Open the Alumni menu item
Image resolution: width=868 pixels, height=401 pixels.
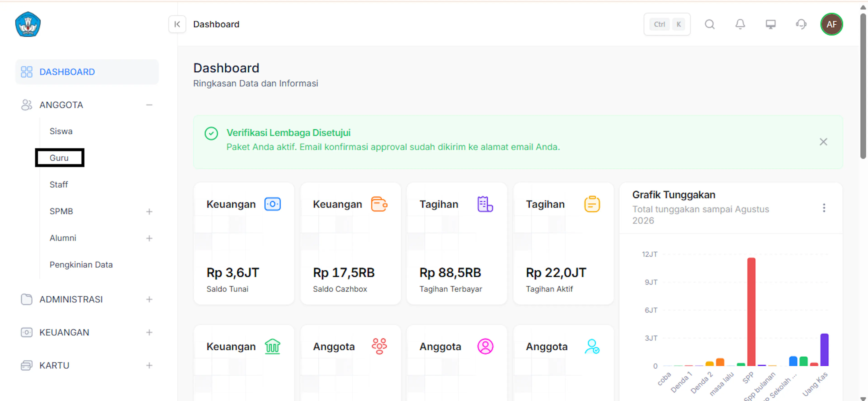63,238
